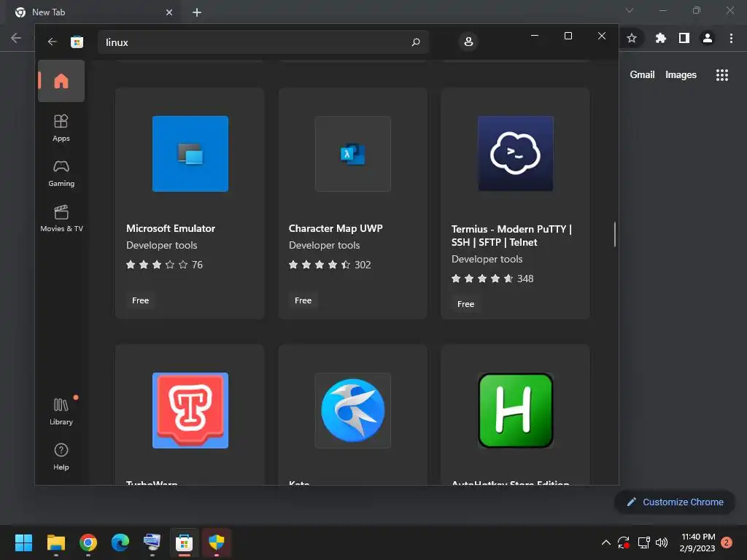Open Windows Security shield on taskbar
This screenshot has height=560, width=747.
[216, 542]
